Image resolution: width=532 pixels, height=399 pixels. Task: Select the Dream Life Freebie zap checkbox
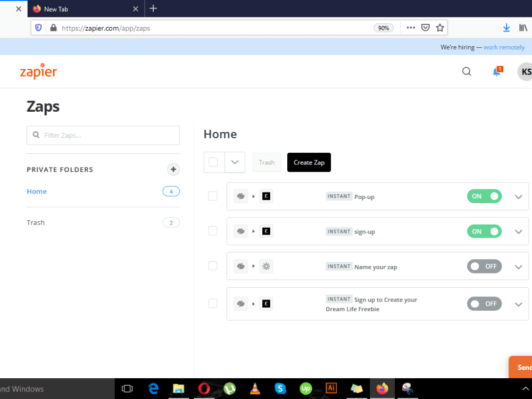point(213,303)
